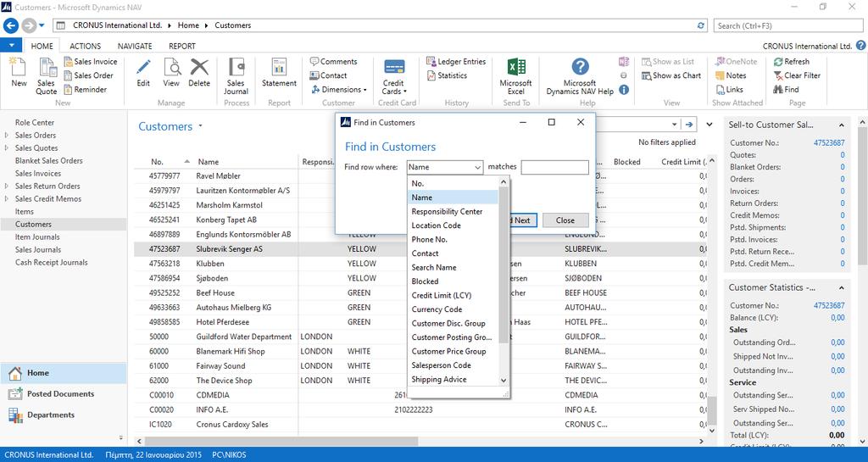Open the Sales Journal

pos(236,76)
